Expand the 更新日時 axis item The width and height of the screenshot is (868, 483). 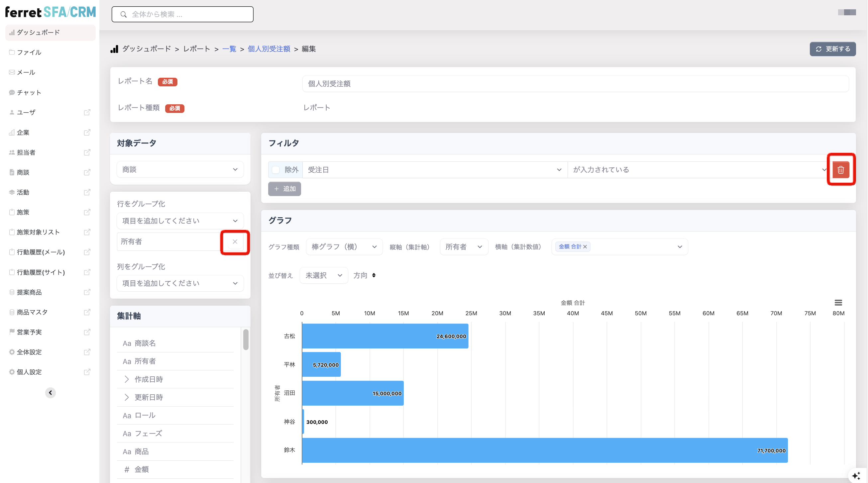coord(126,397)
